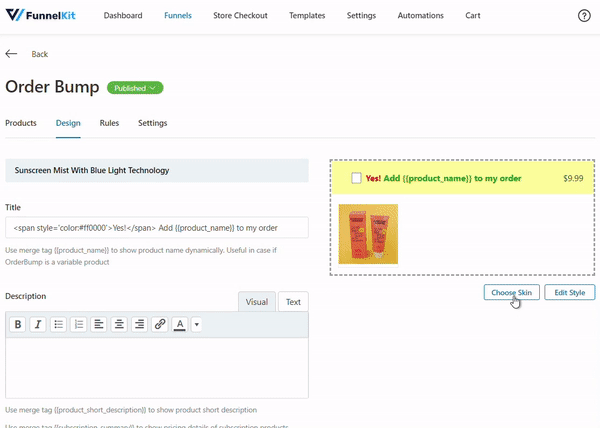Select the Sunscreen Mist product header bar
The height and width of the screenshot is (428, 600).
click(157, 171)
